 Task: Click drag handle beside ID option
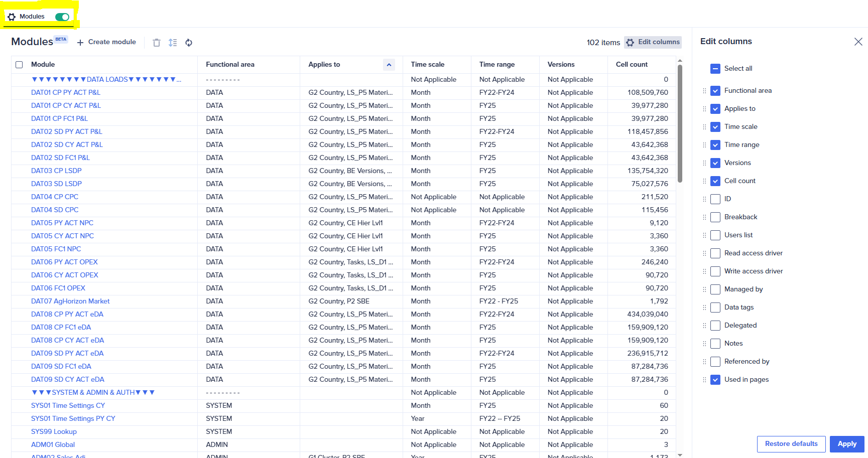(704, 199)
